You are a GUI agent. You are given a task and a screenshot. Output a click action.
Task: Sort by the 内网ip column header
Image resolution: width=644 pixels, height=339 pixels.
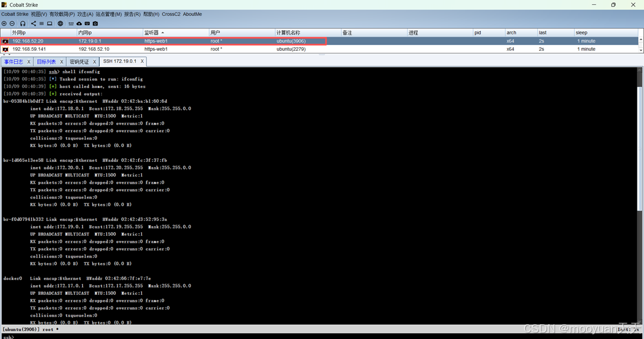point(110,32)
